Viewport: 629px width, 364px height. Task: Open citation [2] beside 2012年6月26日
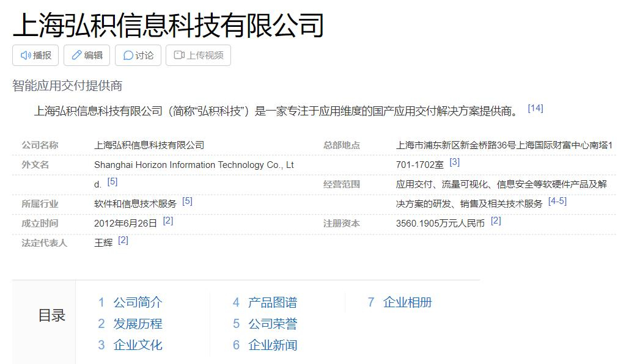pos(168,221)
